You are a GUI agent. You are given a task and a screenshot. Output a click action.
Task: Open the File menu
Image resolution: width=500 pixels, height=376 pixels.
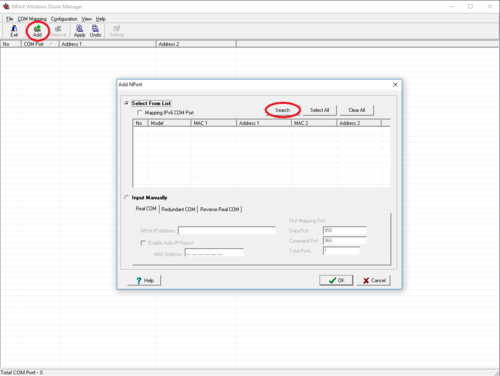click(10, 19)
